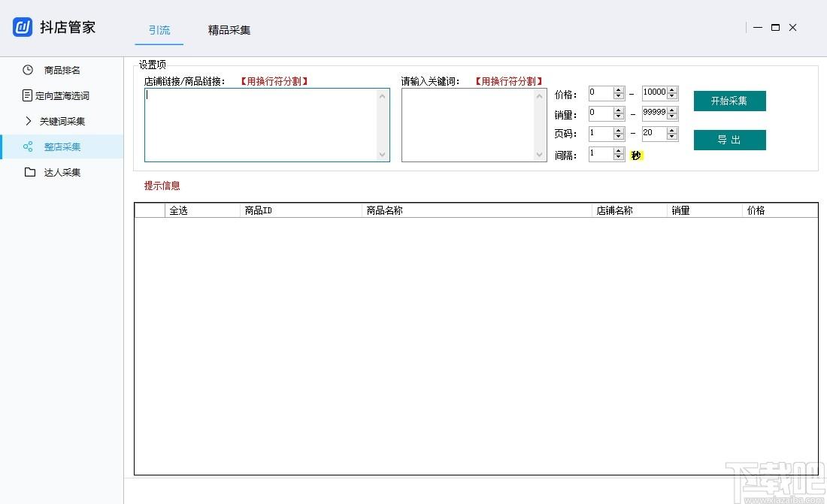The height and width of the screenshot is (504, 827).
Task: Click scroll-down arrow in the store link box
Action: tap(383, 155)
